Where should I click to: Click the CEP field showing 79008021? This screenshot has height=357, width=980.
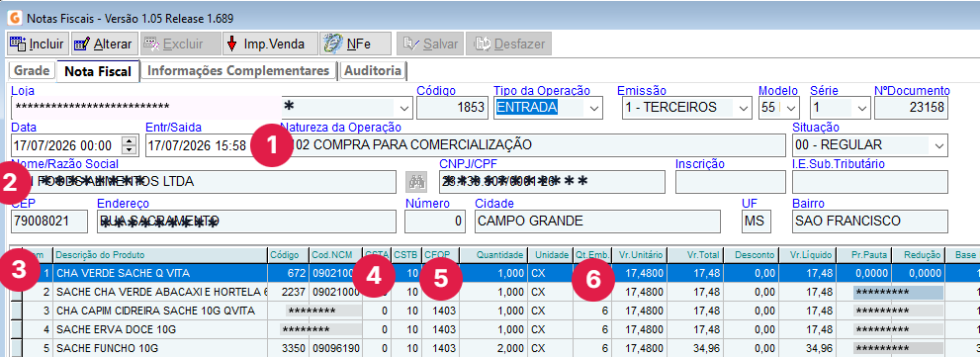point(50,221)
